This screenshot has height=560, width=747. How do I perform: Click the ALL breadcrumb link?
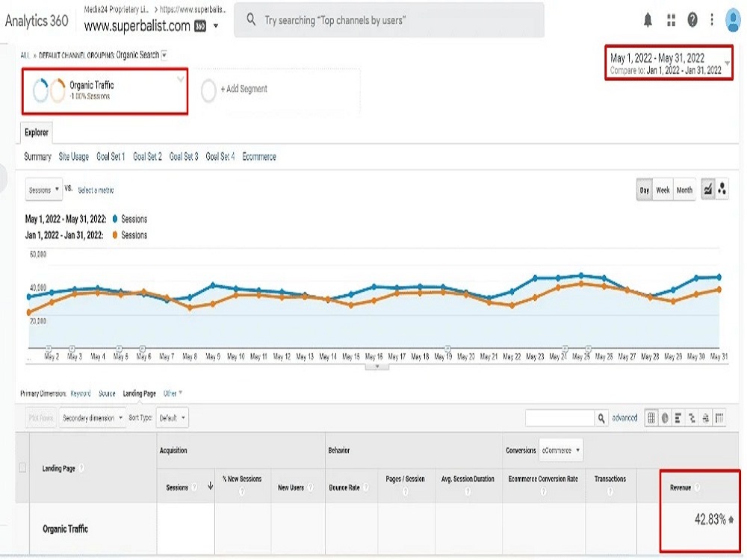pyautogui.click(x=25, y=55)
